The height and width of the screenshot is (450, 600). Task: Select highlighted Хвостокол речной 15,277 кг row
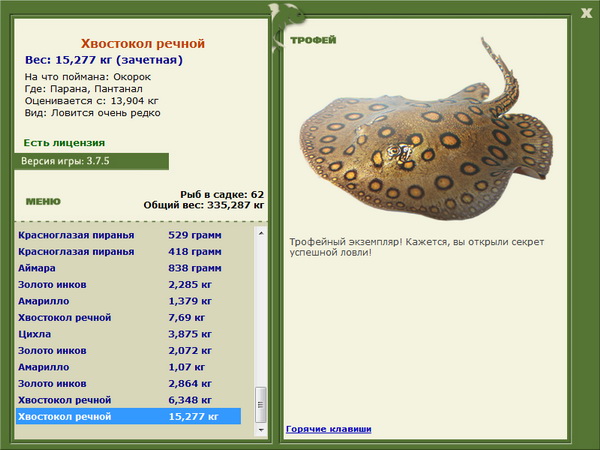coord(128,416)
